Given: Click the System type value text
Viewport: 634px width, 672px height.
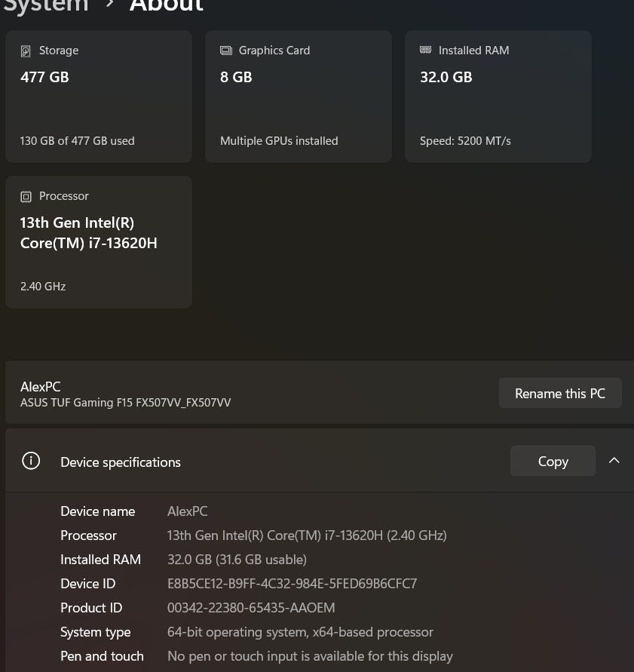Looking at the screenshot, I should 300,632.
